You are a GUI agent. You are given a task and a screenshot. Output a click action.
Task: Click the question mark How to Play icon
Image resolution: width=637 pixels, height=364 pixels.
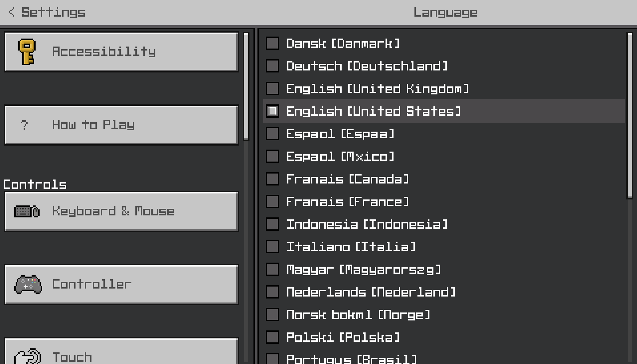(24, 125)
